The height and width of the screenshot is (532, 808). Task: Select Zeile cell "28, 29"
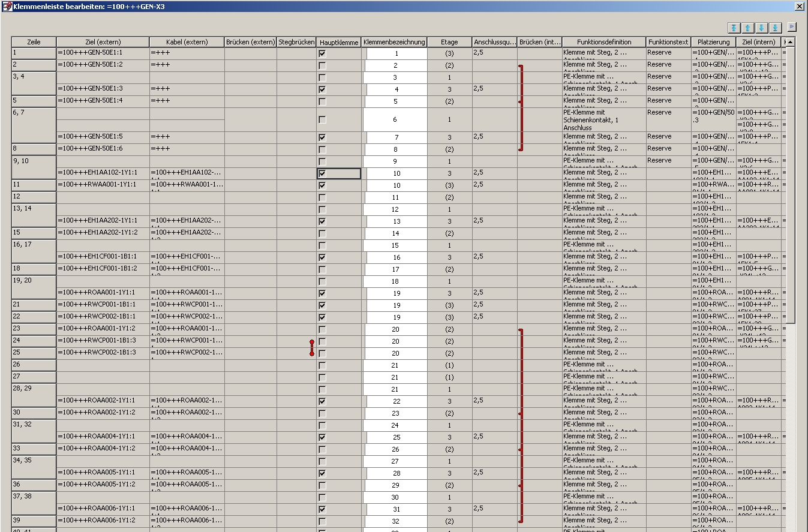coord(34,396)
